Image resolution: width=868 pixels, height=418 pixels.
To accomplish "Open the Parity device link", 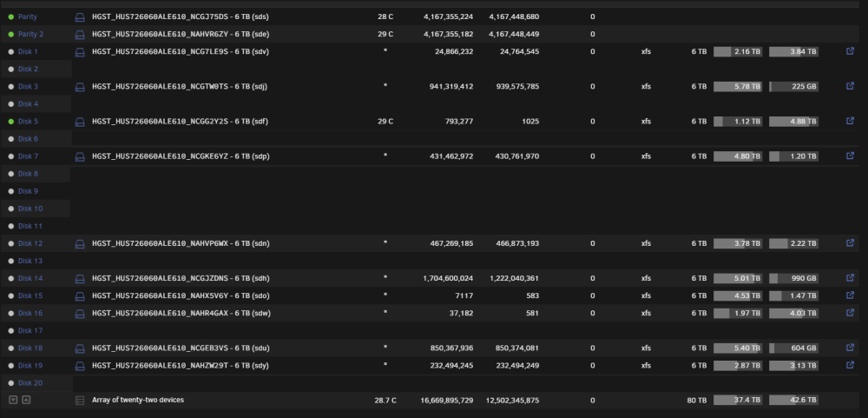I will click(28, 17).
